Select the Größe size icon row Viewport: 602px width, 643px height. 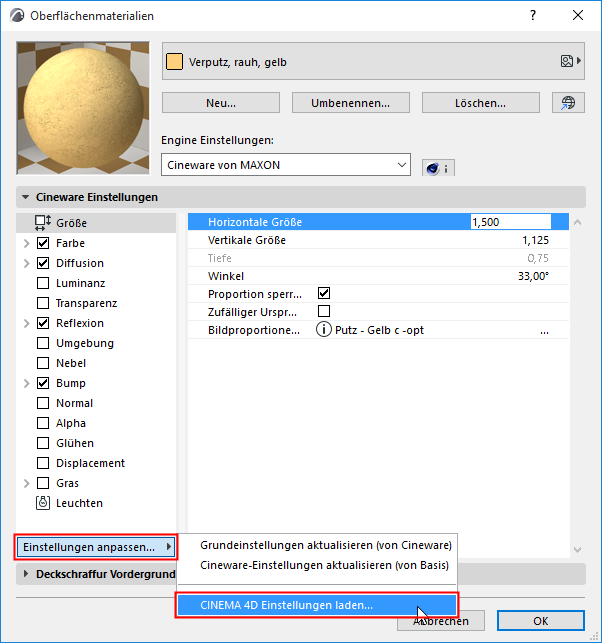tap(96, 223)
